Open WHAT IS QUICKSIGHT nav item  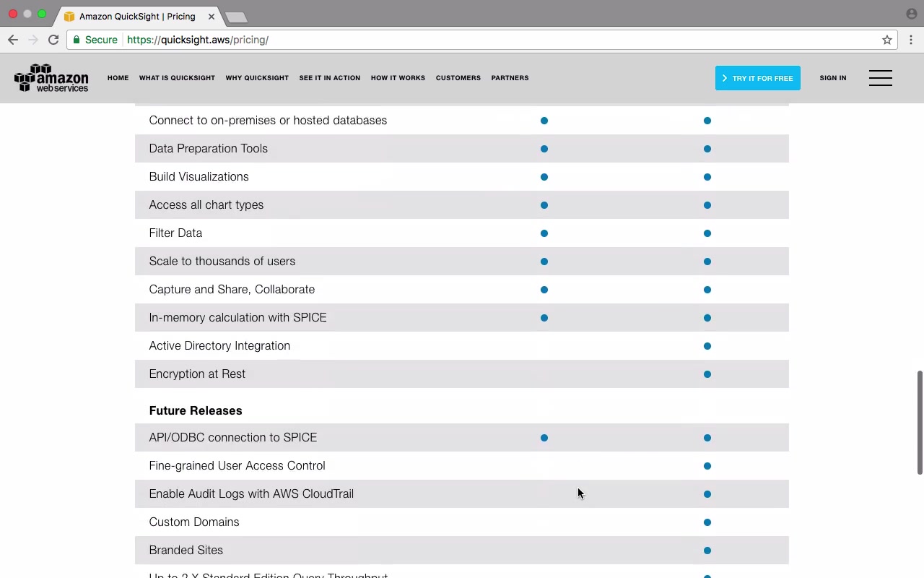tap(177, 78)
